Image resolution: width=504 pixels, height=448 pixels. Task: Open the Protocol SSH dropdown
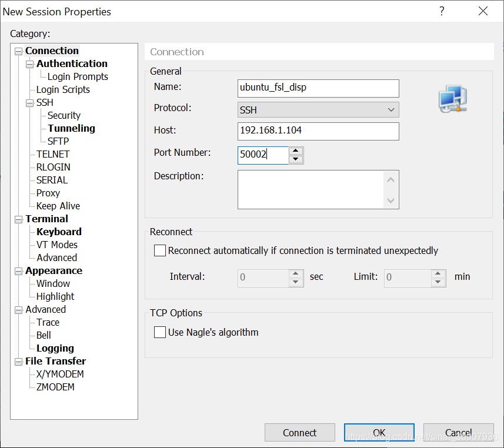(x=318, y=110)
